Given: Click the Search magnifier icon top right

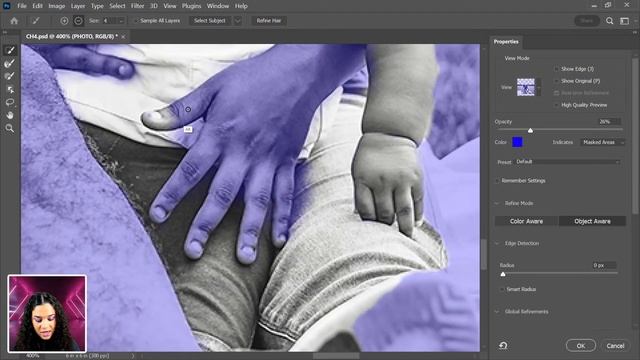Looking at the screenshot, I should [x=609, y=21].
